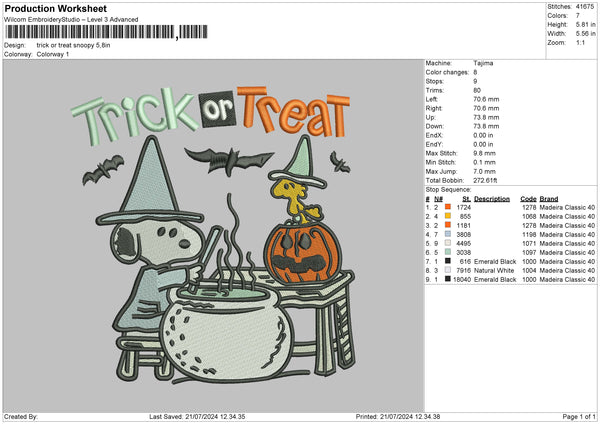This screenshot has width=600, height=424.
Task: Click stitch count "3038" in stop row 6
Action: pyautogui.click(x=464, y=253)
